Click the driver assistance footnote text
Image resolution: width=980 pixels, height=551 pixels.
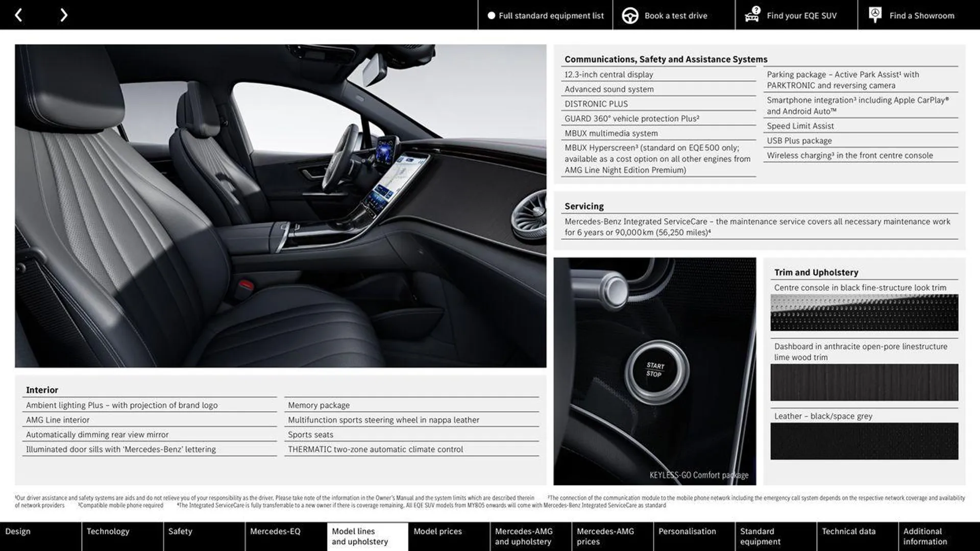pyautogui.click(x=275, y=498)
